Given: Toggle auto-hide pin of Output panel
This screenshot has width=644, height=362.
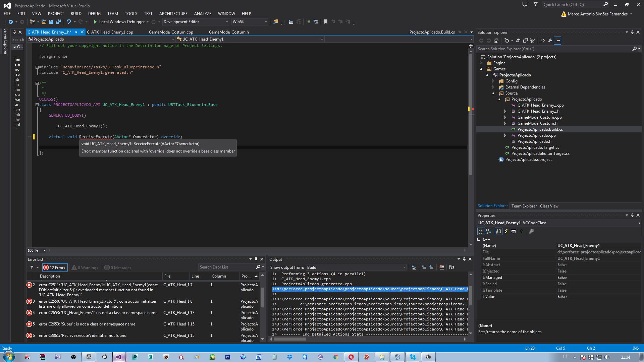Looking at the screenshot, I should [464, 259].
